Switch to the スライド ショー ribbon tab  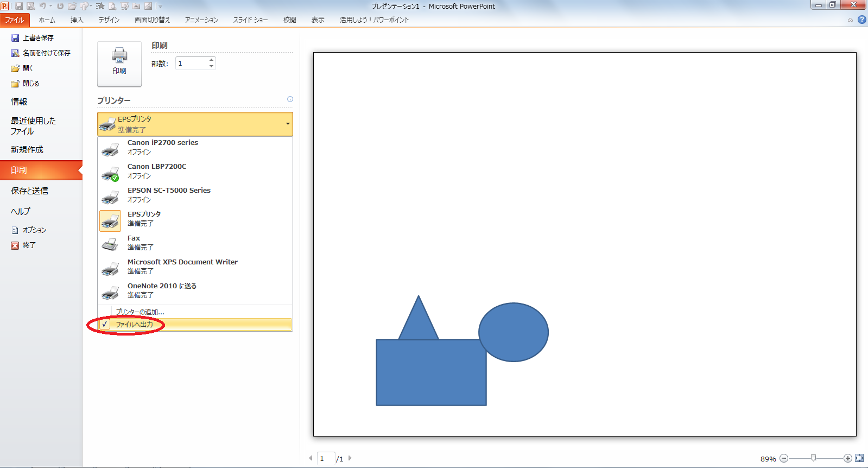251,20
